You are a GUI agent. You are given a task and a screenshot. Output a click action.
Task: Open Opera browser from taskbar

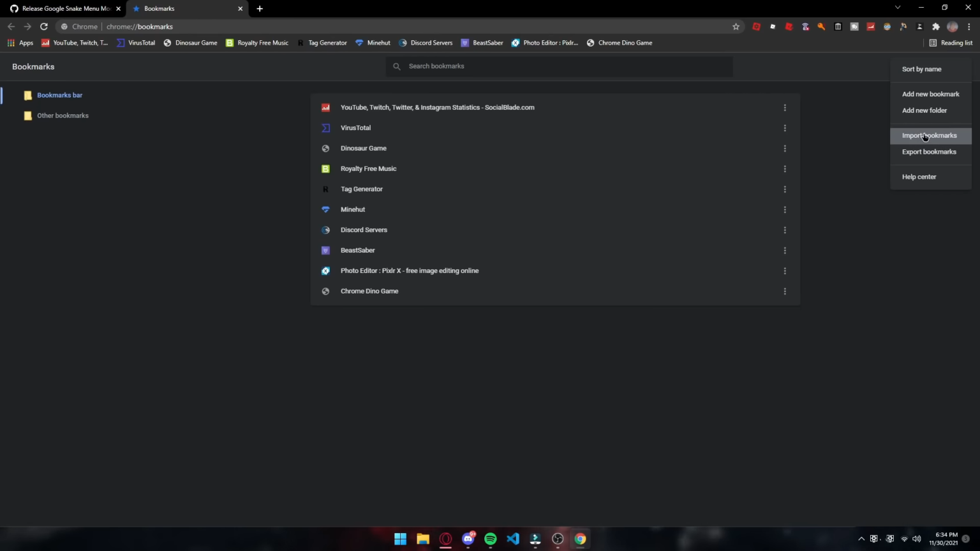point(445,539)
